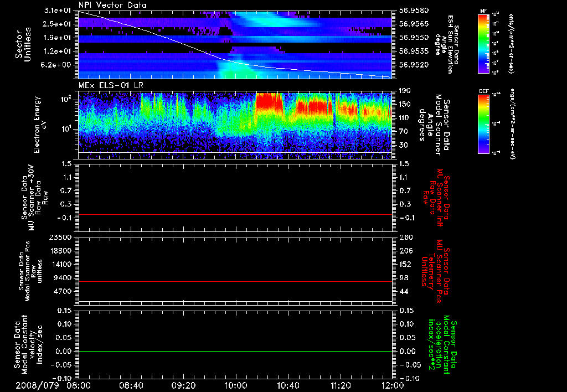Click the '18800' scanner position tick
The height and width of the screenshot is (392, 567).
pyautogui.click(x=60, y=251)
